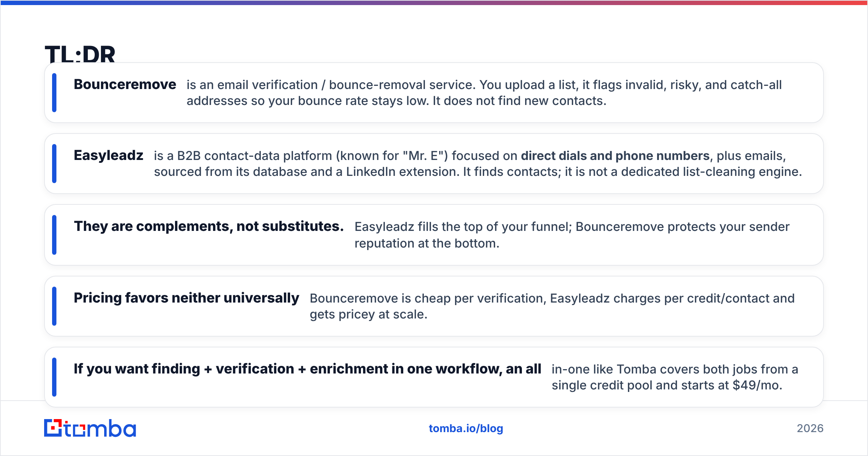
Task: Select the Bounceremove card title
Action: coord(125,84)
